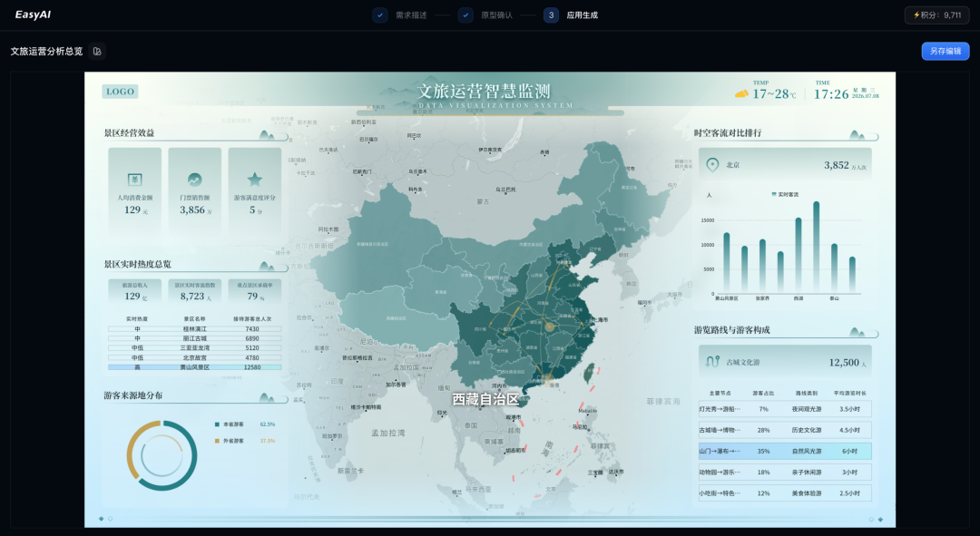The width and height of the screenshot is (980, 536).
Task: Click the 17~28℃ temperature readout
Action: pyautogui.click(x=774, y=94)
